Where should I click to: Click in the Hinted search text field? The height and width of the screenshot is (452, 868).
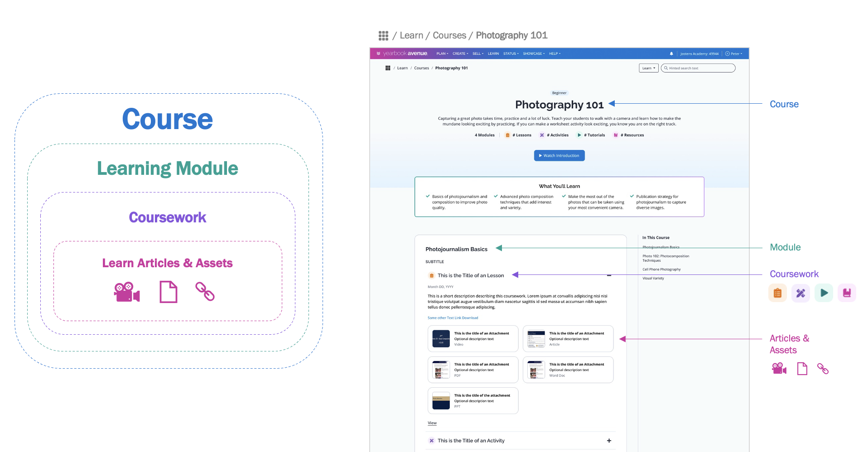click(x=698, y=68)
